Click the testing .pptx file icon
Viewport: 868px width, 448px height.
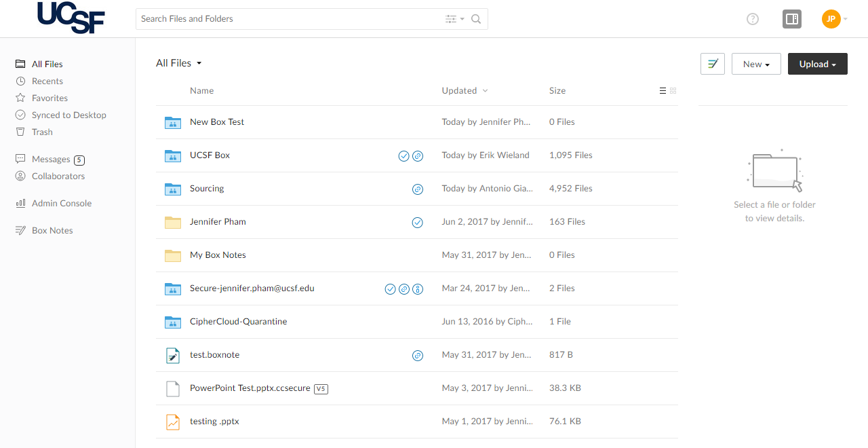tap(173, 422)
